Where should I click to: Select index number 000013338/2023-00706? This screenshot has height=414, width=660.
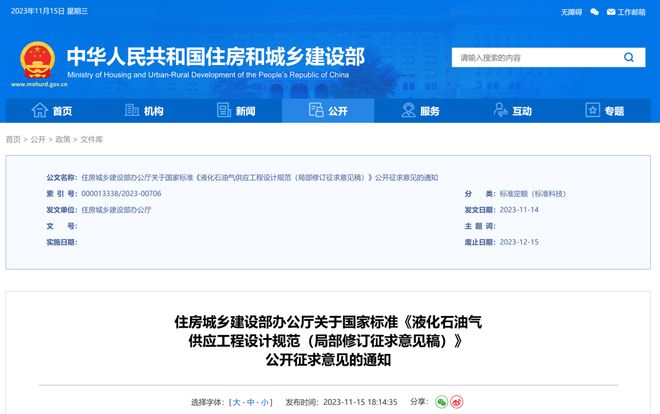pyautogui.click(x=121, y=194)
